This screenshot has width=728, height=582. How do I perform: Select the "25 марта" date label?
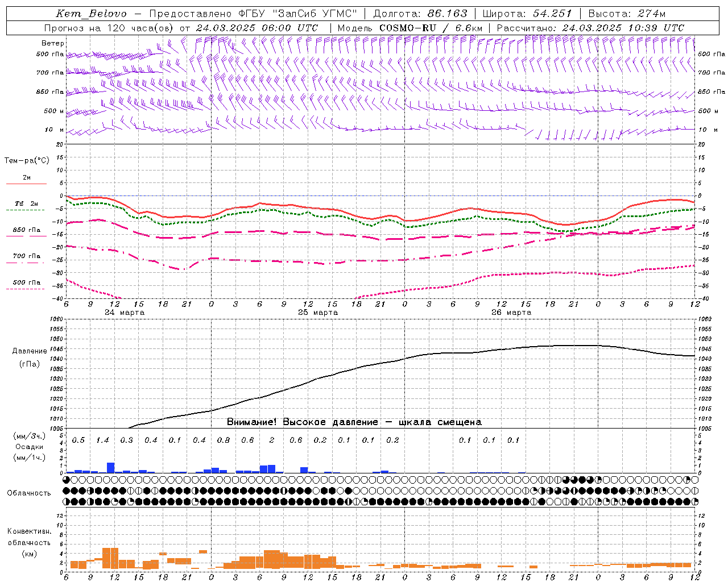318,313
